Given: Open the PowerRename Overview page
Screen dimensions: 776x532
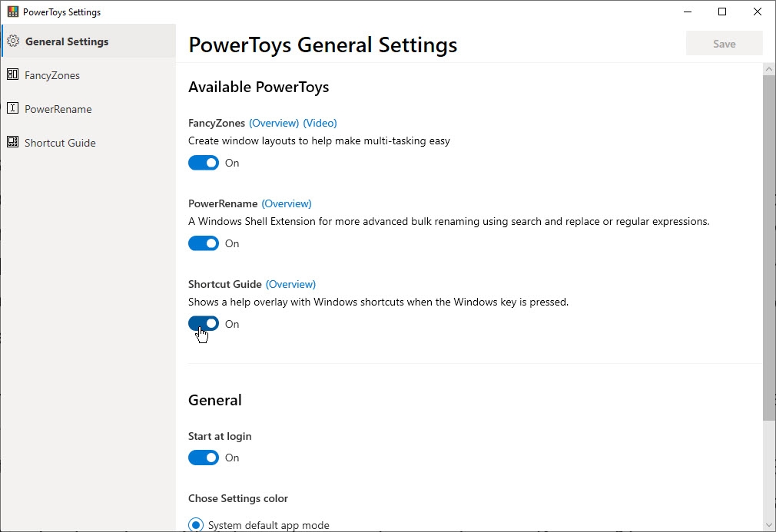Looking at the screenshot, I should [287, 203].
